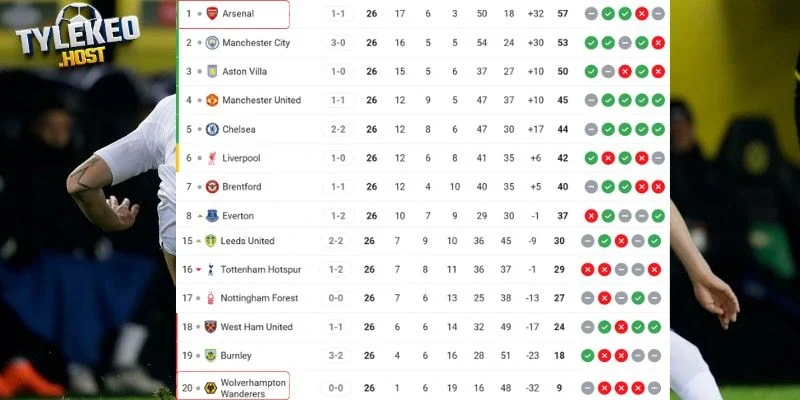Select the West Ham United crest
This screenshot has width=800, height=400.
212,327
